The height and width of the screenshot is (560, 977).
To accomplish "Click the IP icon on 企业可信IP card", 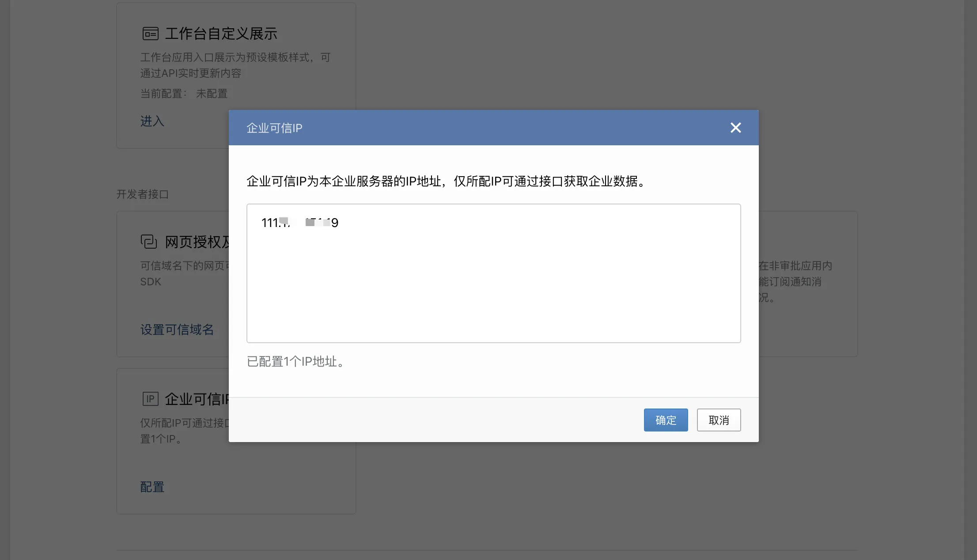I will (x=151, y=399).
